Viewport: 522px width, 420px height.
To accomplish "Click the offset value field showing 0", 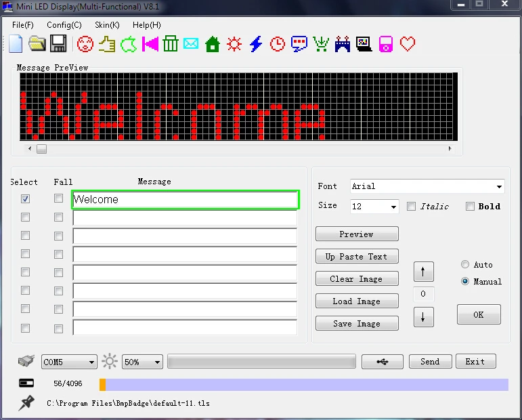I will click(x=423, y=294).
